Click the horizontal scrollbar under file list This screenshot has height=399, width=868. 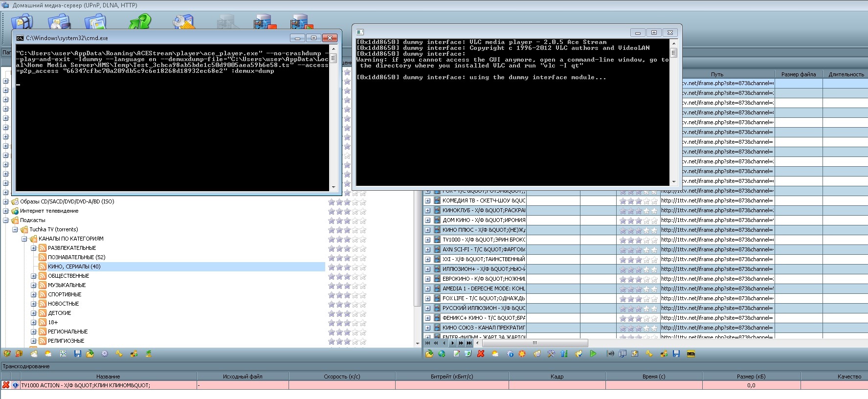point(534,343)
